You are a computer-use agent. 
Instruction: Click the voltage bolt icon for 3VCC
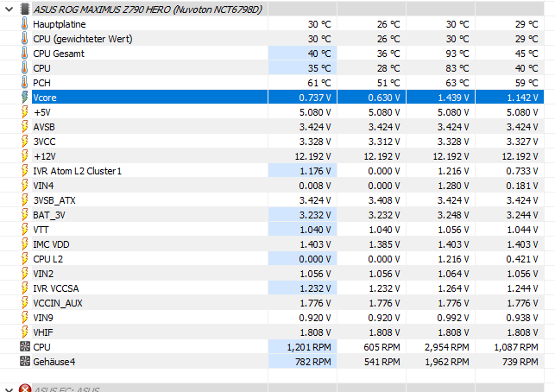click(x=25, y=142)
